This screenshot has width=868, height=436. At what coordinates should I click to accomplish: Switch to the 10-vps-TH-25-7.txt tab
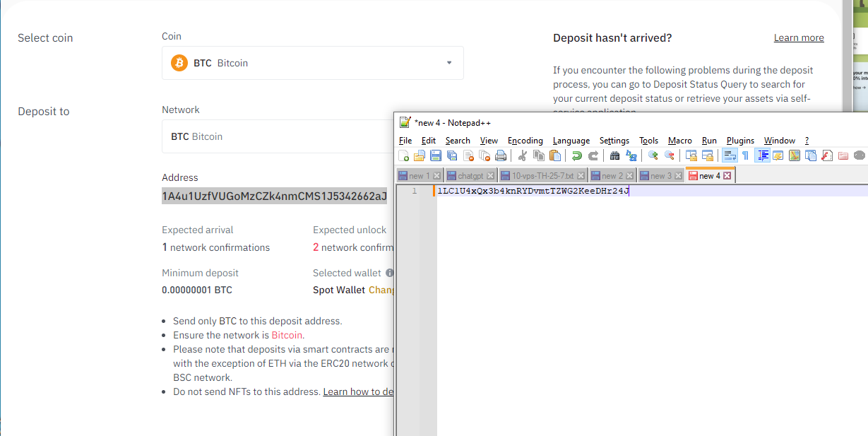tap(543, 176)
